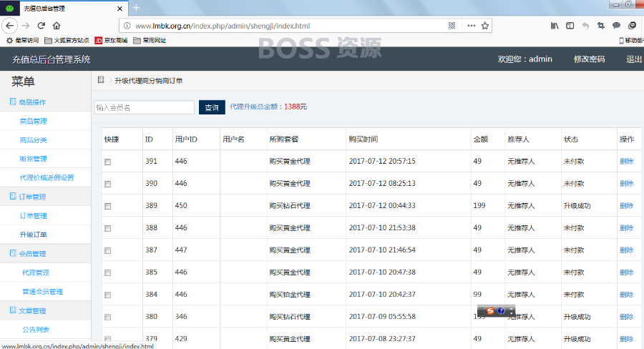Open 升级订单 in the sidebar
Screen dimensions: 644x349
pos(33,235)
